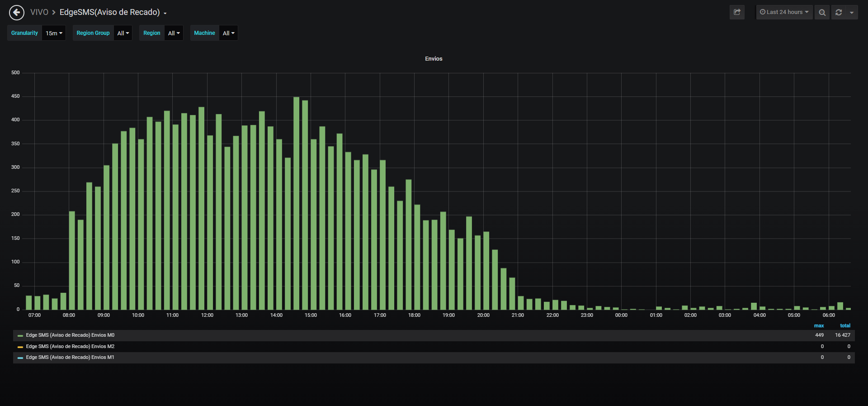The width and height of the screenshot is (868, 406).
Task: Open the EdgeSMS(Aviso de Recado) dashboard menu
Action: pos(113,12)
